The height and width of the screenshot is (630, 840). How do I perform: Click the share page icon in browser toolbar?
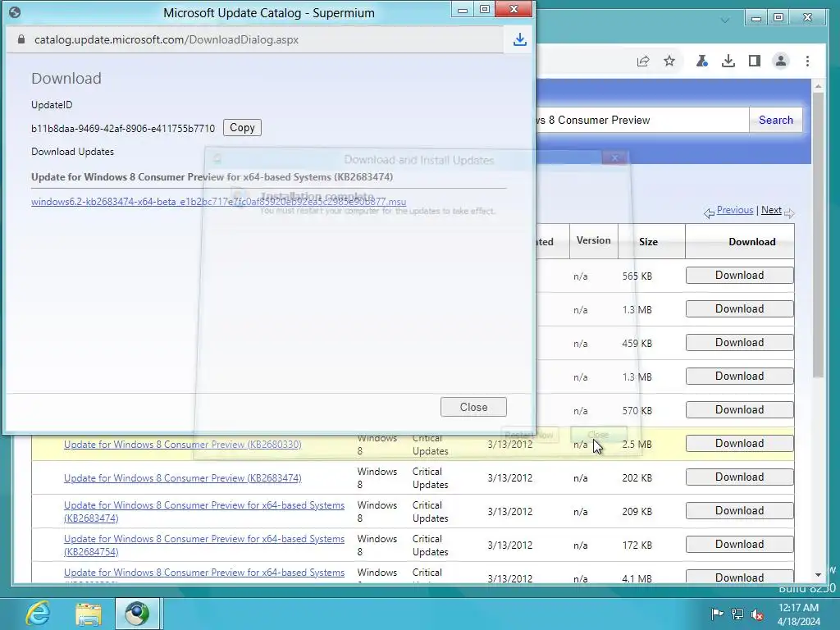point(643,61)
